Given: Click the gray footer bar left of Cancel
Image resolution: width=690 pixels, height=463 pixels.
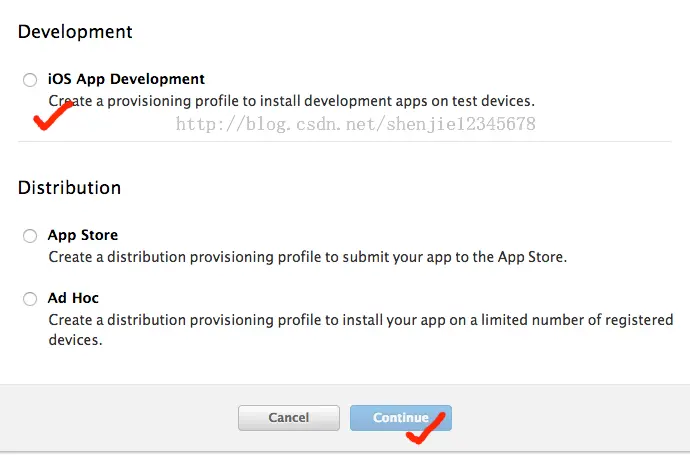Looking at the screenshot, I should pos(119,418).
